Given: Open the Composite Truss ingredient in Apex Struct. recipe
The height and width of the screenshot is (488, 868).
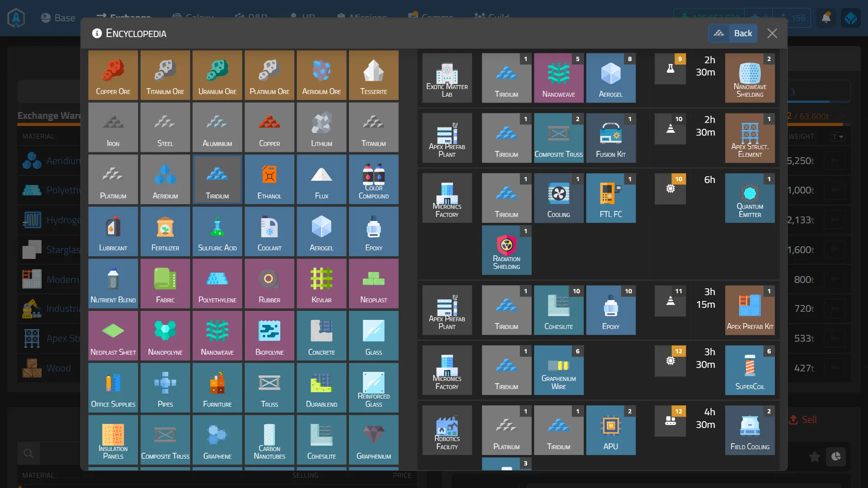Looking at the screenshot, I should pyautogui.click(x=558, y=138).
